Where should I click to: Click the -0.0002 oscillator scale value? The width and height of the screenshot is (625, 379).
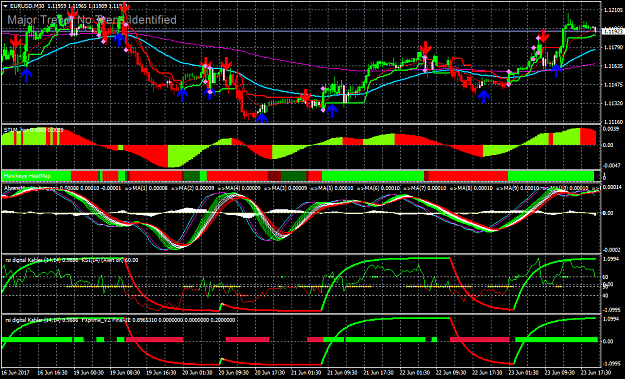tap(612, 250)
